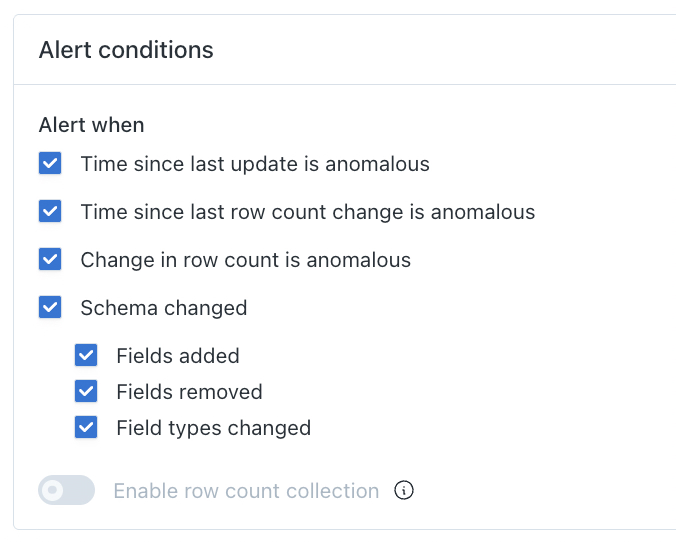
Task: Click the 'Alert when' section label
Action: tap(91, 125)
